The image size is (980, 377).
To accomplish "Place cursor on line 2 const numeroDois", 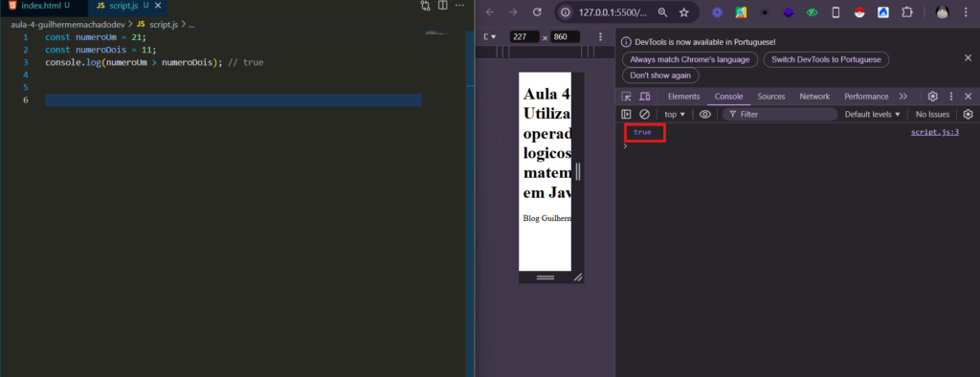I will click(100, 50).
